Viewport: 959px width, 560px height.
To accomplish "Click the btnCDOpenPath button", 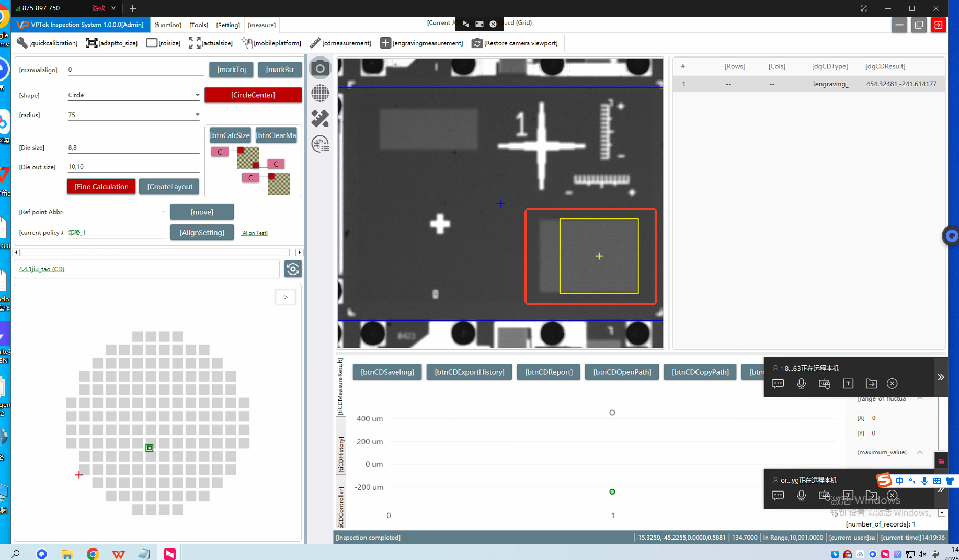I will pyautogui.click(x=622, y=372).
